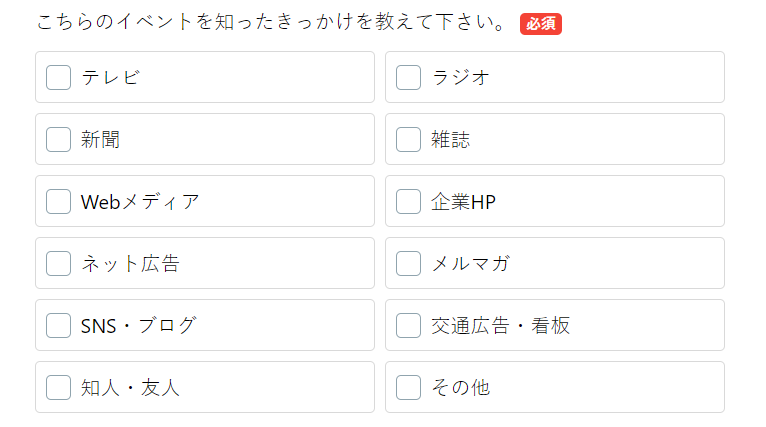Image resolution: width=766 pixels, height=427 pixels.
Task: Tick the 企業HP checkbox
Action: (408, 201)
